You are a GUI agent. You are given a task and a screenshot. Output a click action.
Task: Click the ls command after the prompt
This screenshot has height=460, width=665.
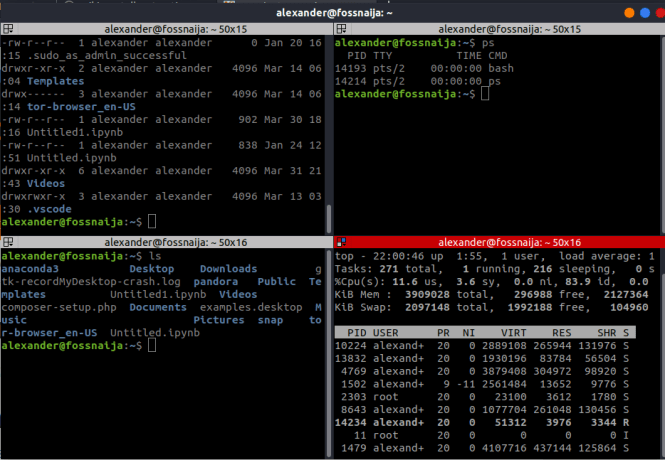click(x=155, y=256)
